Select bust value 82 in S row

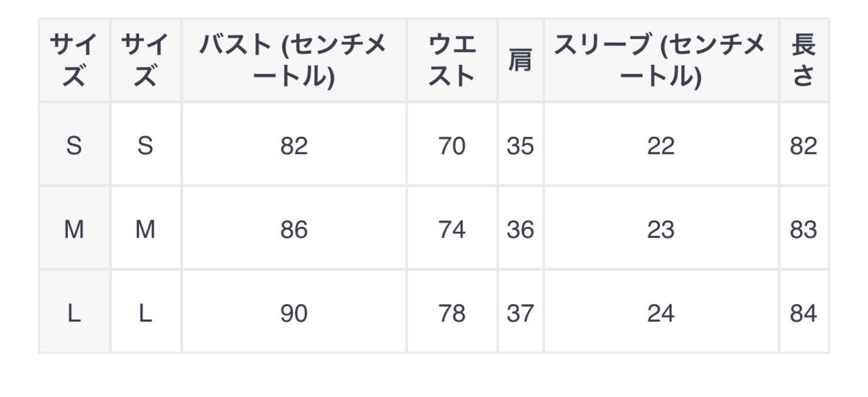click(x=294, y=146)
